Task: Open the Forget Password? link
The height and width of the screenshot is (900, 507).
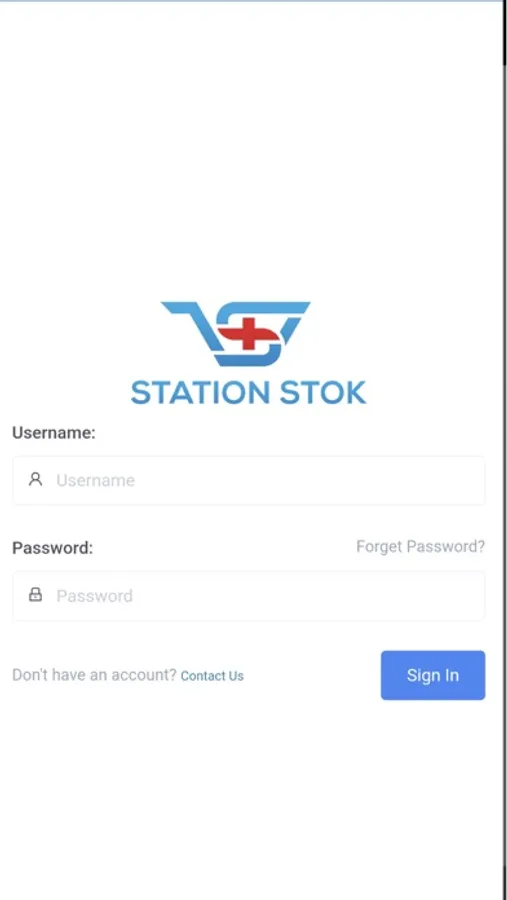Action: [420, 546]
